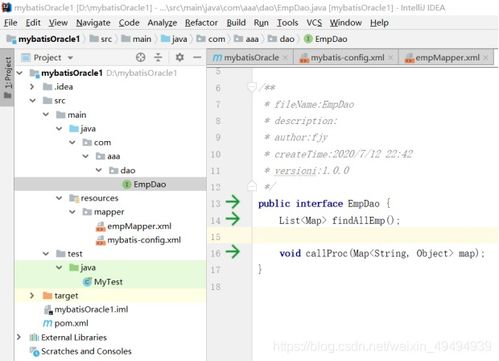Collapse the com package node
The height and width of the screenshot is (361, 499).
[x=72, y=143]
